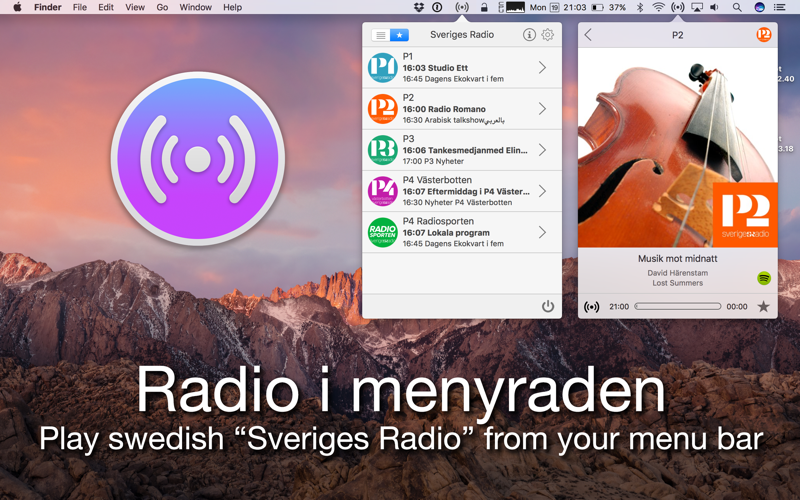
Task: Click the battery icon in menu bar
Action: click(x=597, y=7)
